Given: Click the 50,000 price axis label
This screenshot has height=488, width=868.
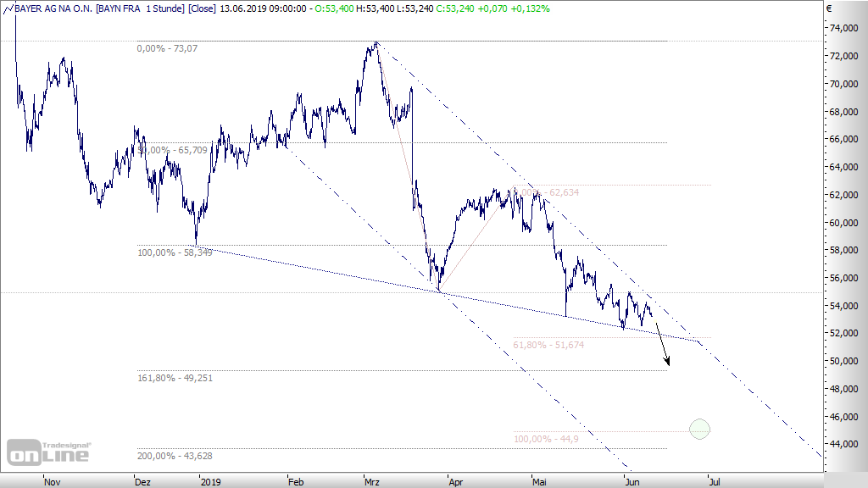Looking at the screenshot, I should click(x=843, y=361).
